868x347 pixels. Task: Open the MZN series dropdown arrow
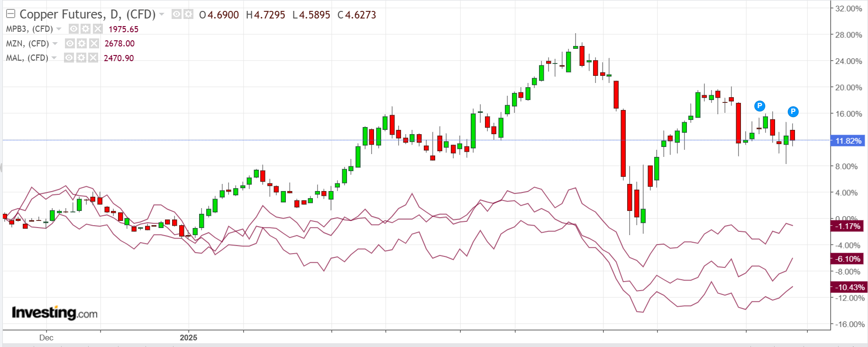55,44
